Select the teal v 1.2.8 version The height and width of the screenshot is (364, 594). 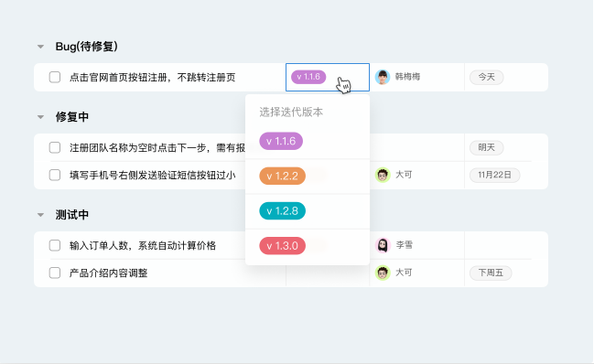click(x=282, y=210)
